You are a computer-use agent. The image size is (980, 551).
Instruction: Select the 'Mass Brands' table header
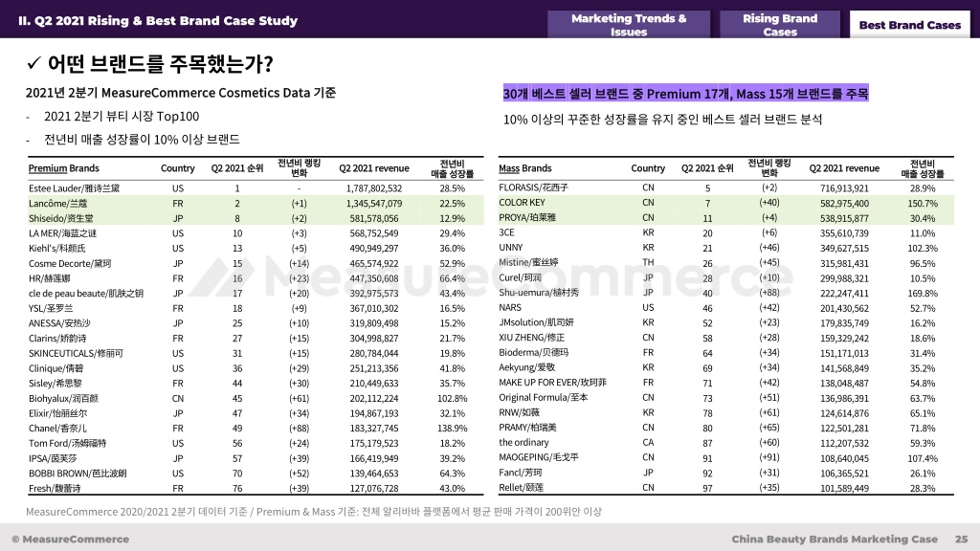pos(525,168)
